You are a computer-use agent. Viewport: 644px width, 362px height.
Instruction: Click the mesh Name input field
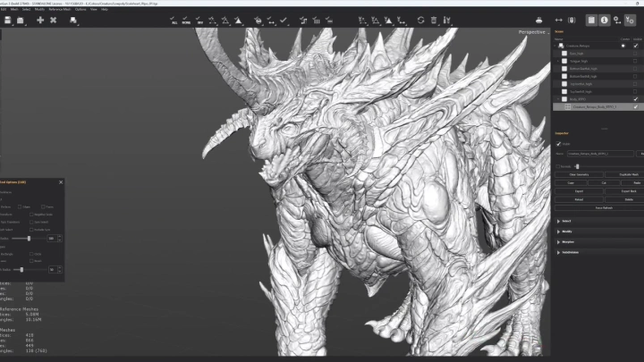click(600, 154)
